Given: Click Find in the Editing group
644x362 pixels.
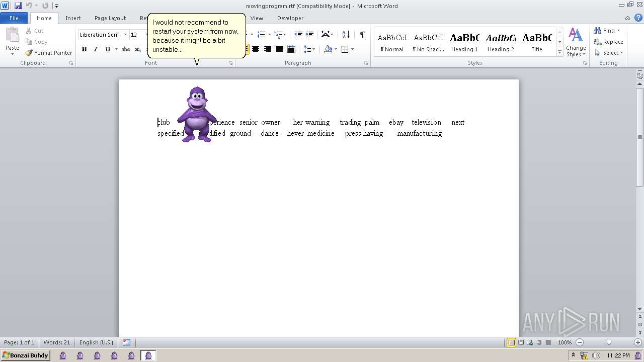Looking at the screenshot, I should point(607,31).
